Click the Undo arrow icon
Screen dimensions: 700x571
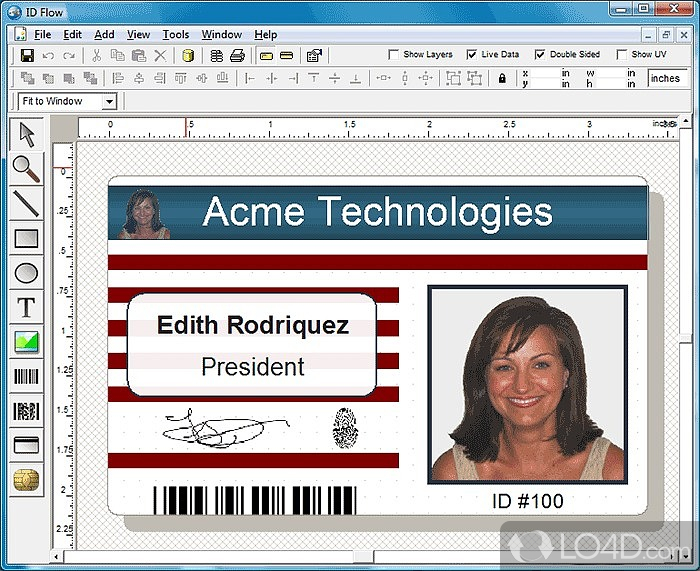pos(48,56)
